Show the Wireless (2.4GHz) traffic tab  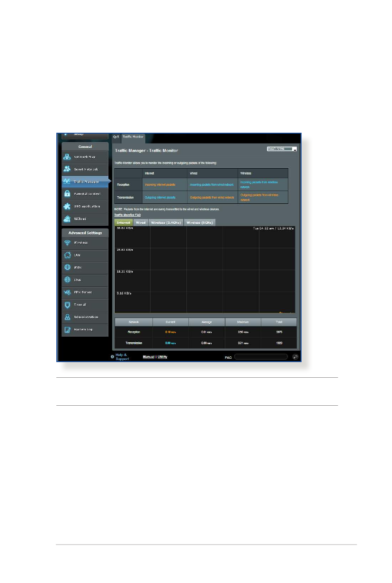[x=166, y=222]
